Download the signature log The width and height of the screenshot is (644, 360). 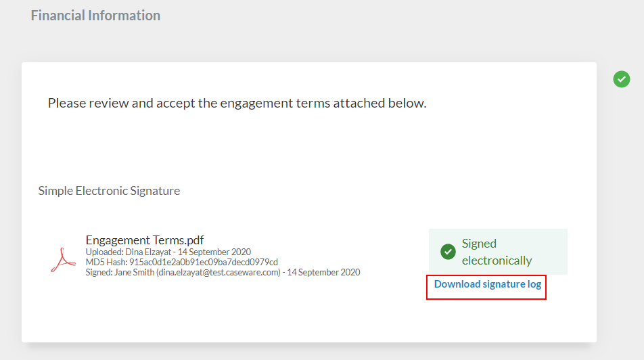click(487, 284)
